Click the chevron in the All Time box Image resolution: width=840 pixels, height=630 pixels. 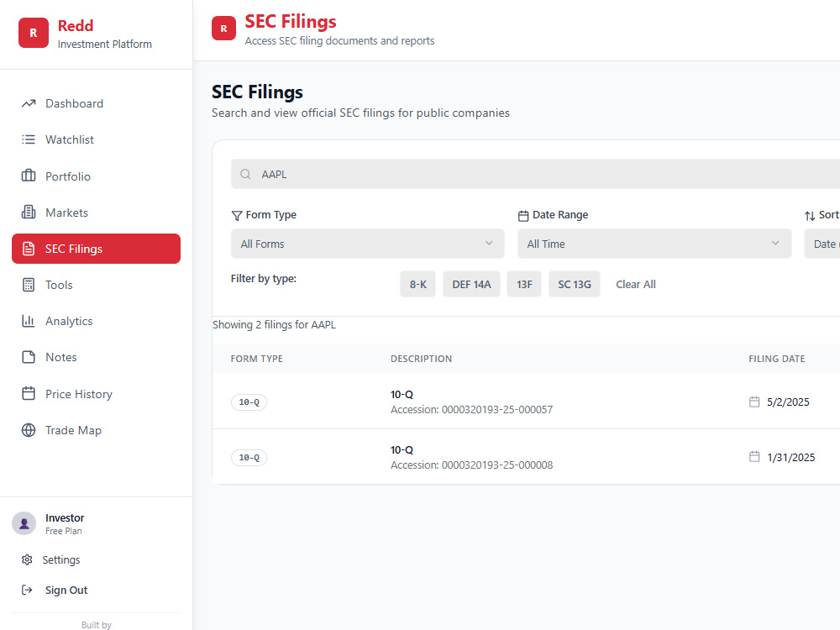pyautogui.click(x=775, y=244)
